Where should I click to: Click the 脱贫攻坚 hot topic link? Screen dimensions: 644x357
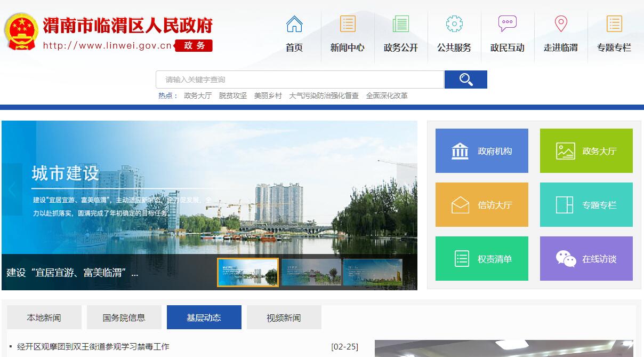pos(232,96)
